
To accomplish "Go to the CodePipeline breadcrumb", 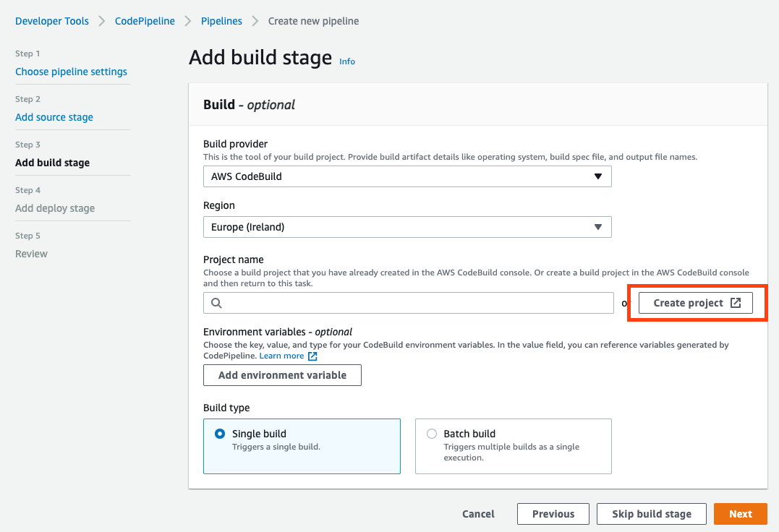I will [145, 21].
